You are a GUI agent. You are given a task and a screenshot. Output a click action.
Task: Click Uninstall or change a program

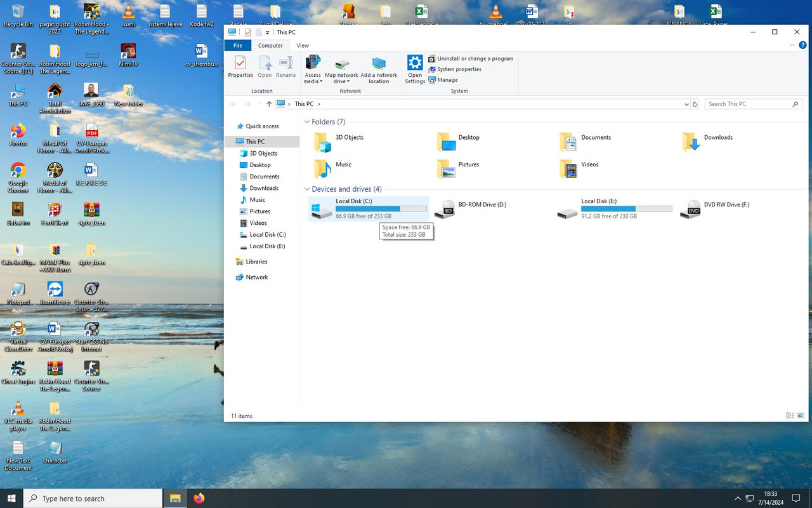tap(471, 58)
